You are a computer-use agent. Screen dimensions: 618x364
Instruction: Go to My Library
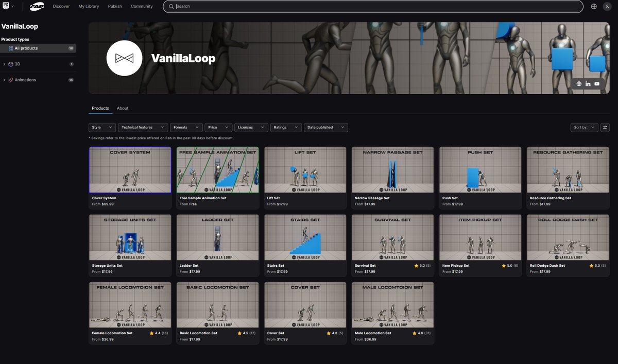pyautogui.click(x=89, y=6)
